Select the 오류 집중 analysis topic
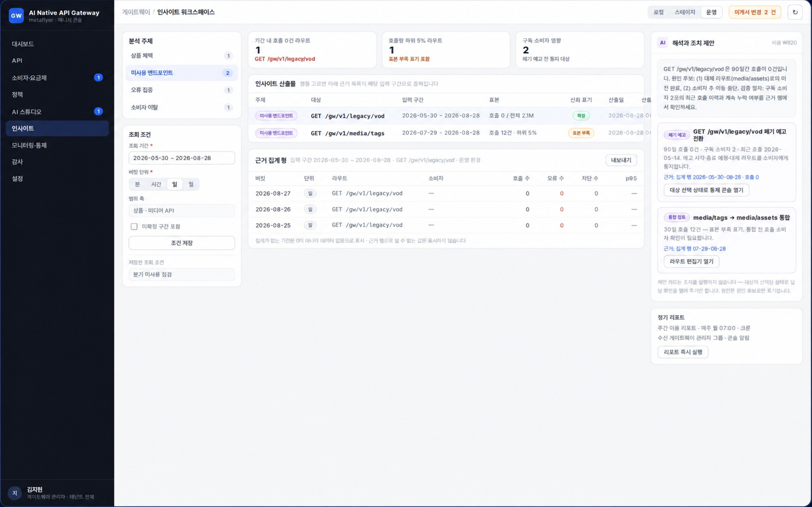This screenshot has height=507, width=812. 182,90
